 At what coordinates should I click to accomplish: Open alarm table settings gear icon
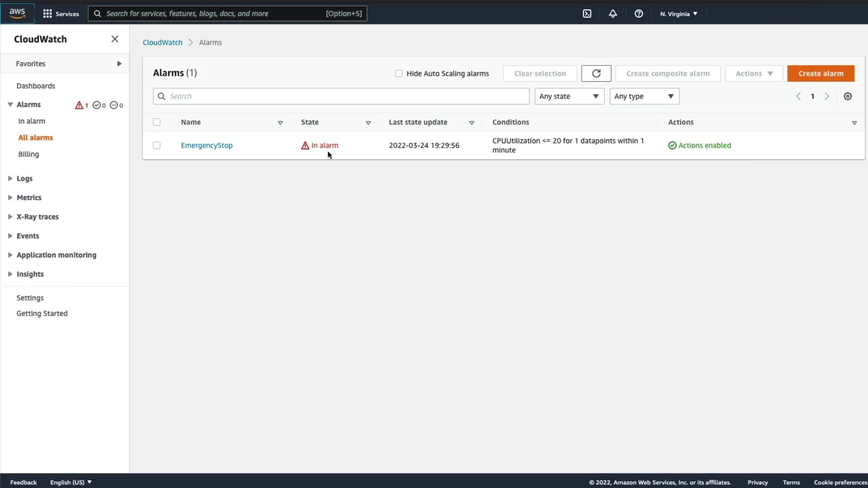click(x=848, y=96)
